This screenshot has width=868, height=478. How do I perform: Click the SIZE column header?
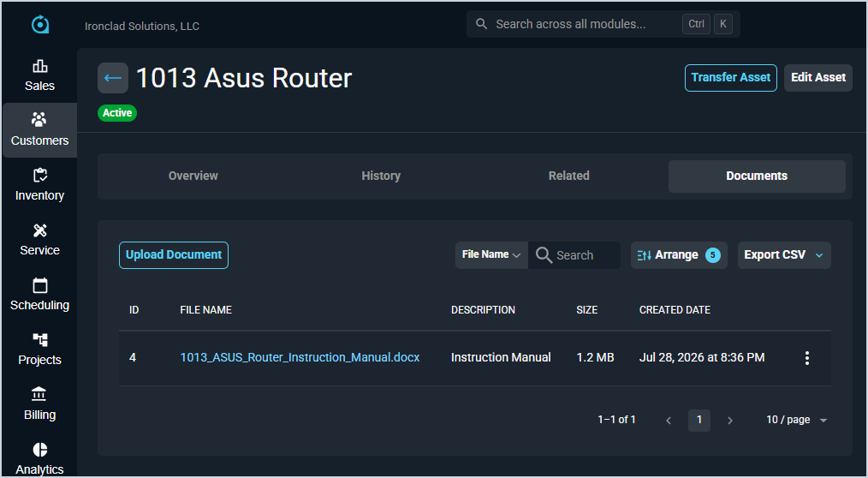[x=586, y=310]
